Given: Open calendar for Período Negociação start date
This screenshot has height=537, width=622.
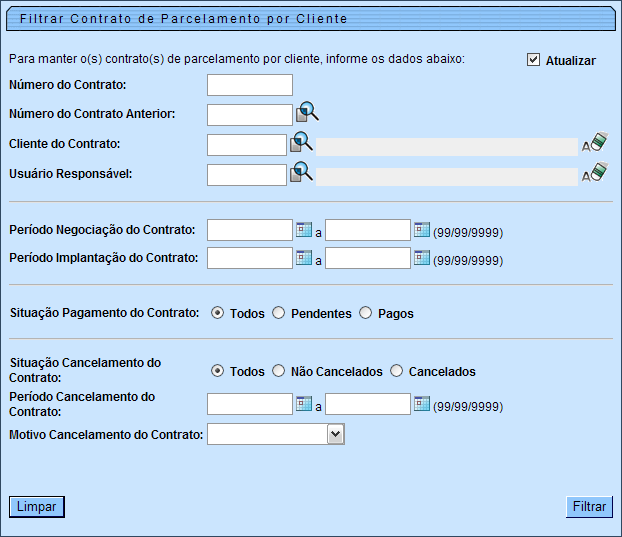Looking at the screenshot, I should click(x=304, y=230).
